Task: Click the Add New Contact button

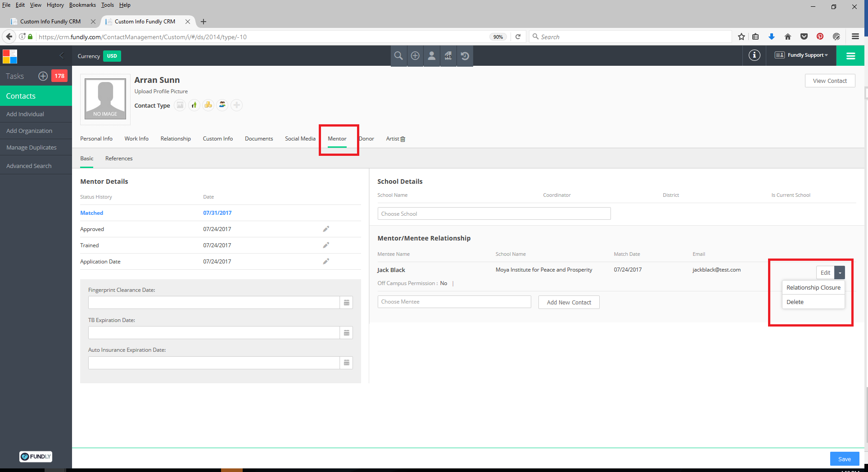Action: pos(569,302)
